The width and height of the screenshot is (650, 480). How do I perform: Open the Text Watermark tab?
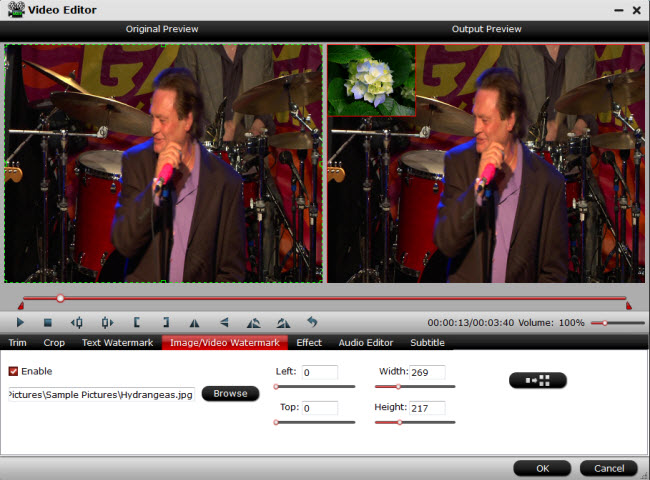click(117, 343)
